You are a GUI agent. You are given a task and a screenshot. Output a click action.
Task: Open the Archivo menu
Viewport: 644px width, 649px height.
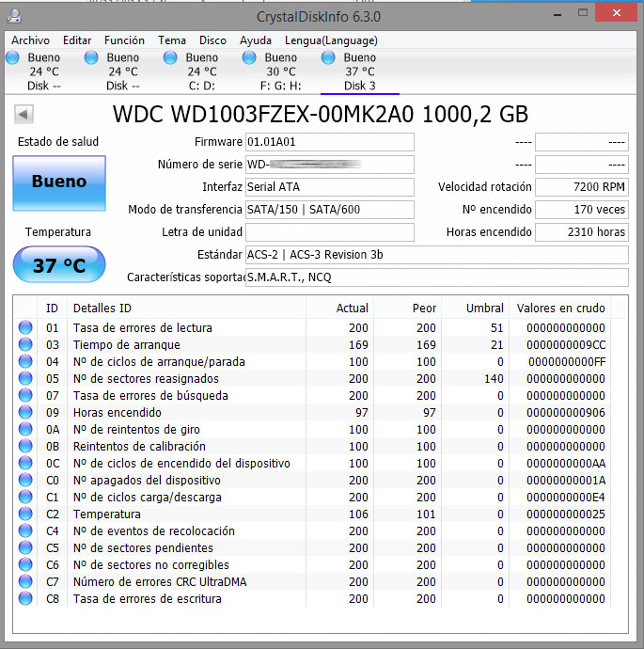(x=30, y=40)
